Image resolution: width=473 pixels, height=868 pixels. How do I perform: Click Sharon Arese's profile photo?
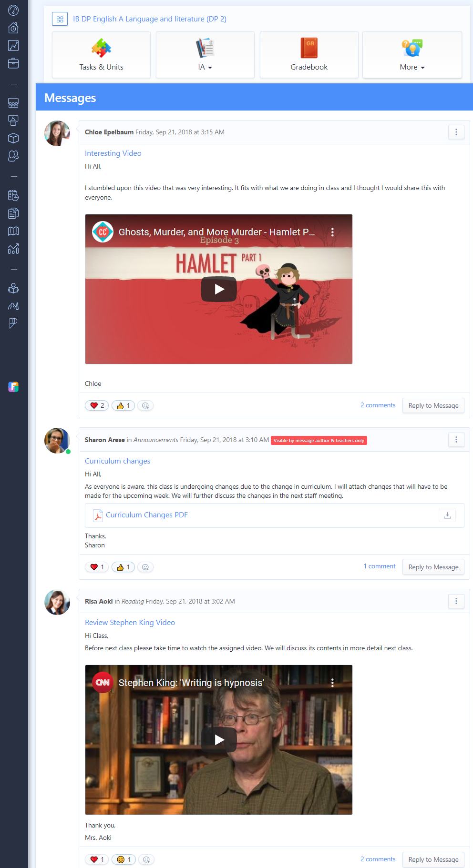57,441
